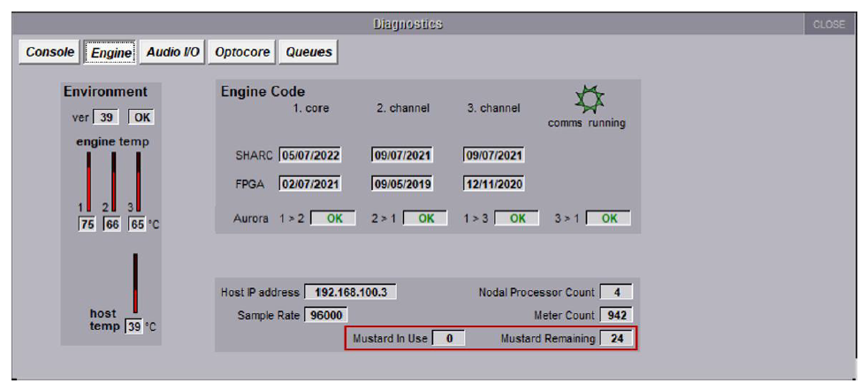Open the Queues tab
The width and height of the screenshot is (868, 391).
click(308, 52)
